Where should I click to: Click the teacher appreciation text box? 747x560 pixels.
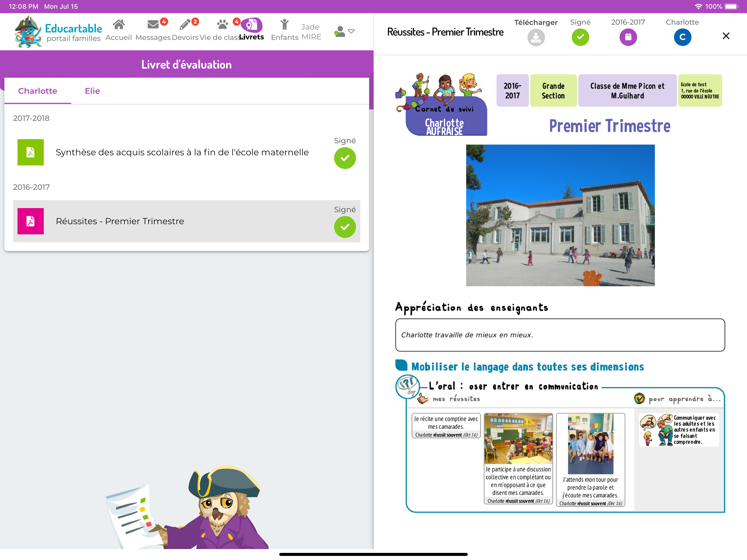point(560,335)
